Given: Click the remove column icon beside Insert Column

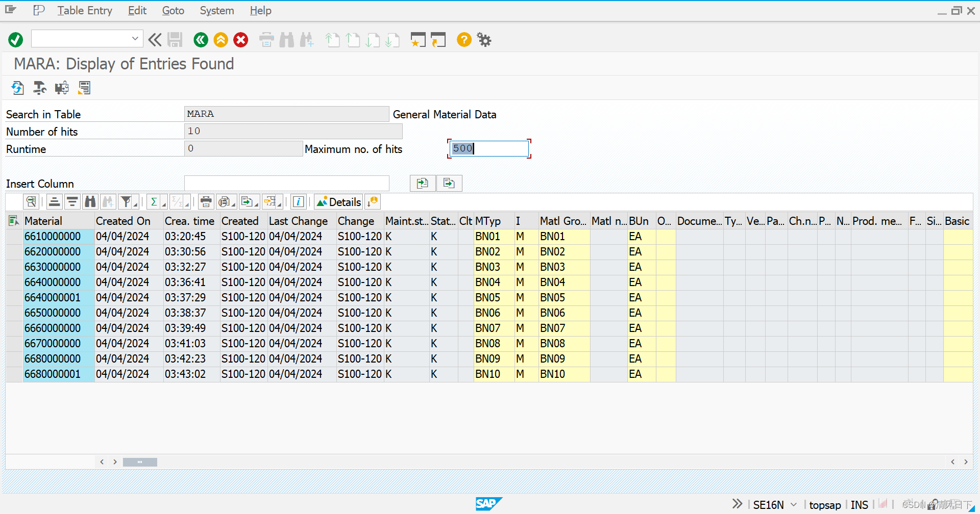Looking at the screenshot, I should (x=449, y=183).
